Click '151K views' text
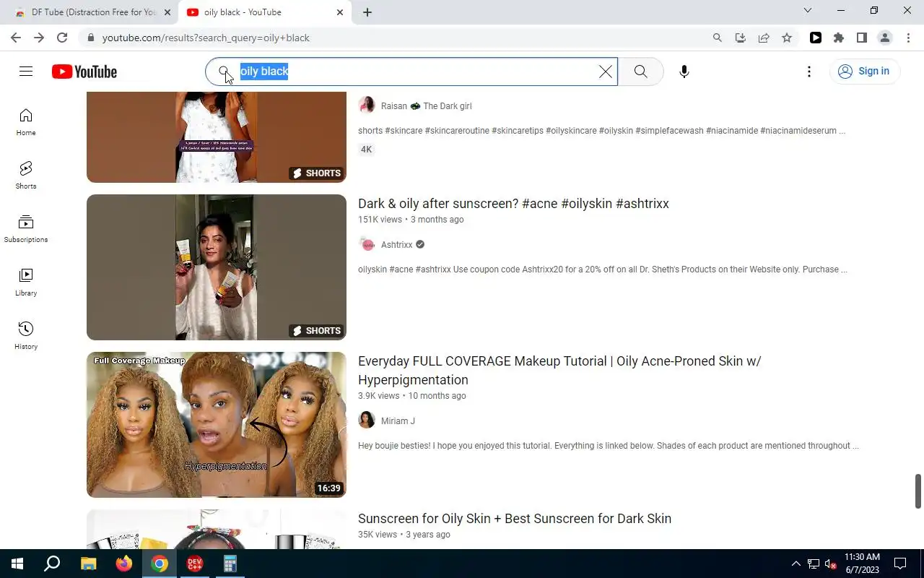Viewport: 924px width, 578px height. (380, 220)
